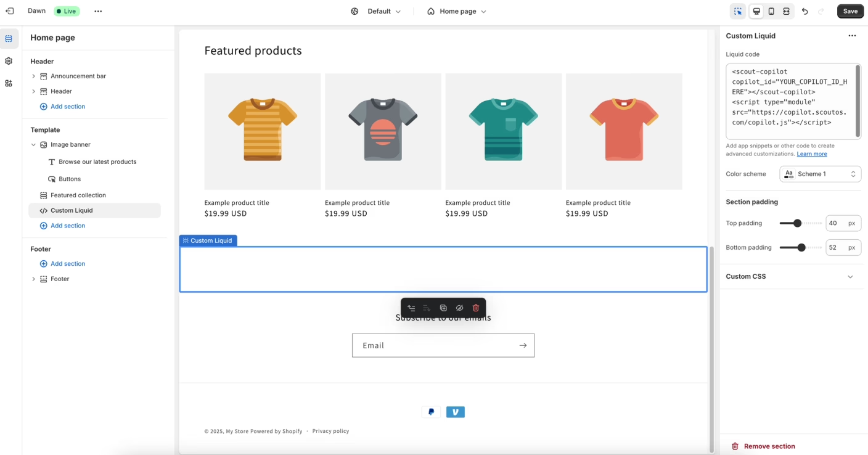Screen dimensions: 868x455
Task: Click the undo arrow icon
Action: click(x=805, y=11)
